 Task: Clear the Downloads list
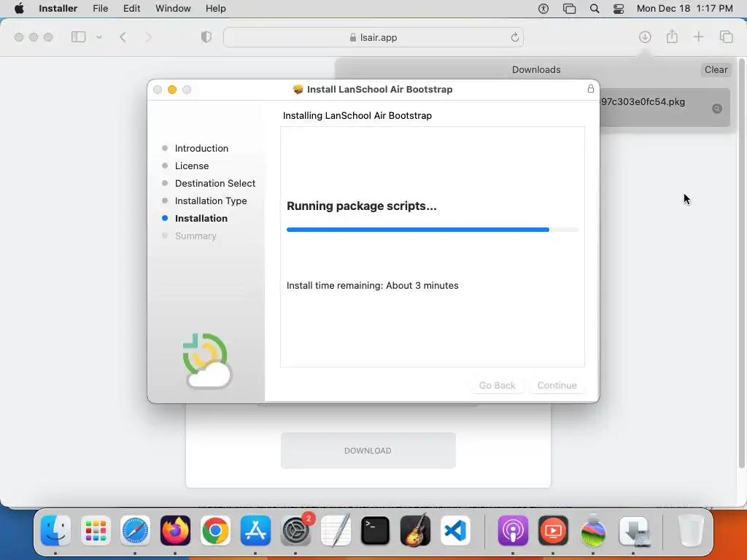(716, 69)
